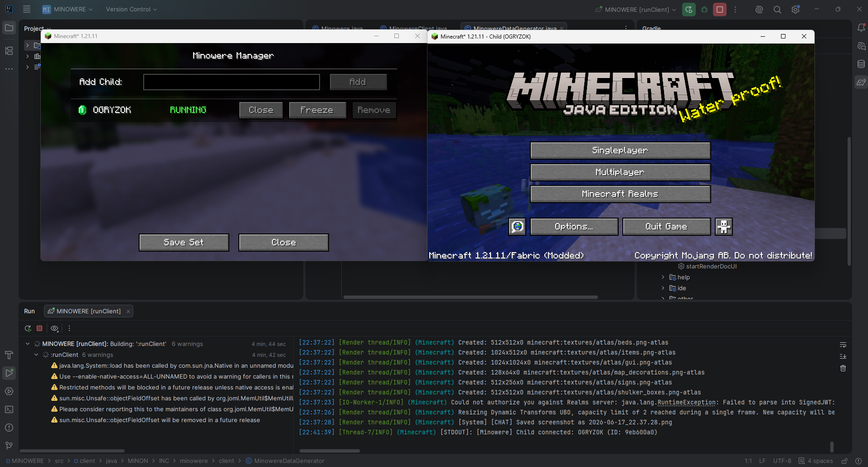Stop the run using the top toolbar stop button

click(720, 10)
